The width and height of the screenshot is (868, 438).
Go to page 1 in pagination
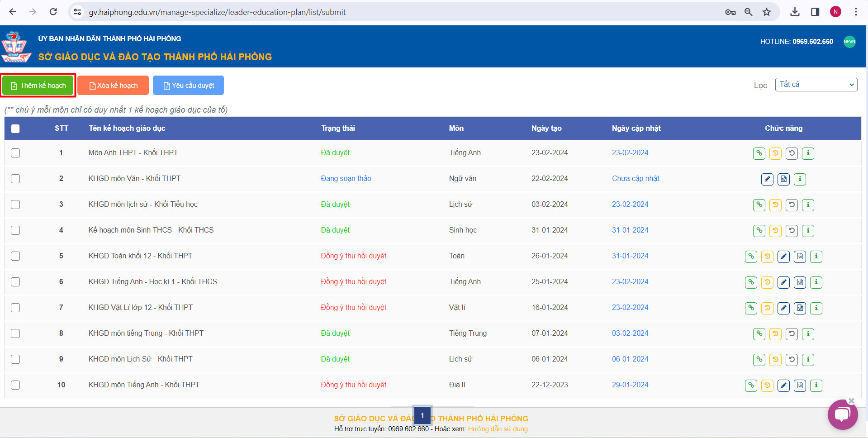point(422,415)
